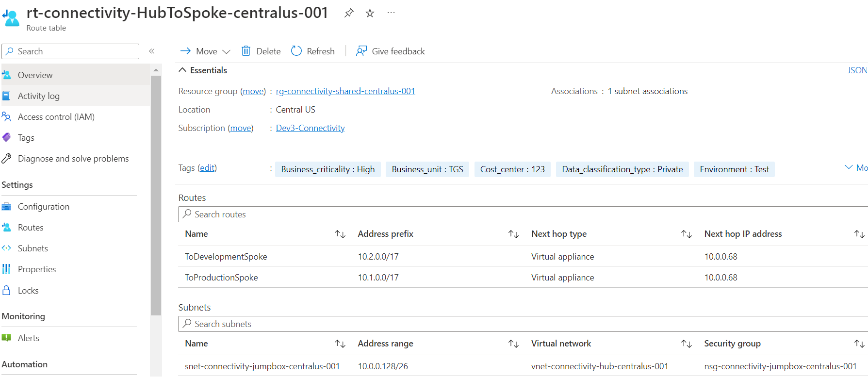Click the Give feedback icon

[x=361, y=51]
